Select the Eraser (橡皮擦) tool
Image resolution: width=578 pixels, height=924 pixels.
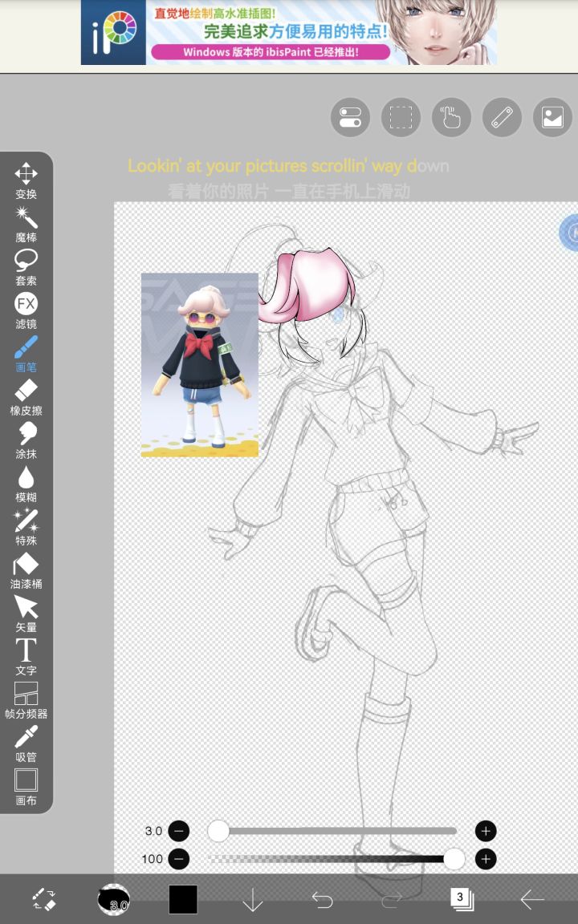pyautogui.click(x=26, y=398)
